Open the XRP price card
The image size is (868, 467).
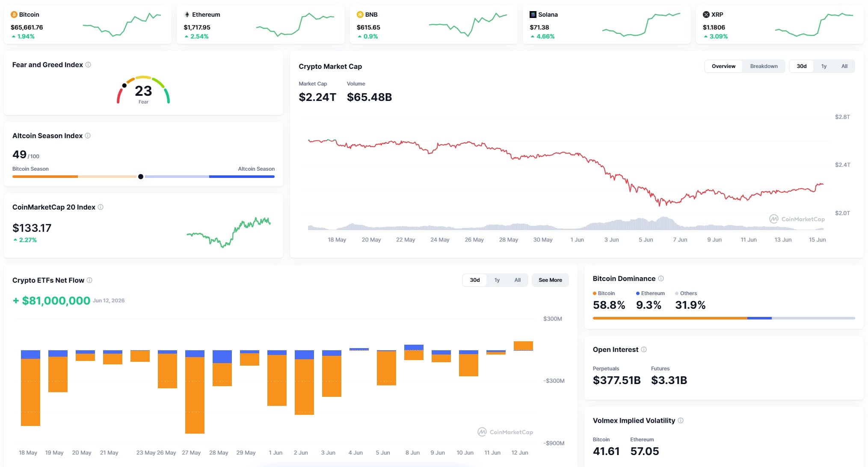(779, 25)
